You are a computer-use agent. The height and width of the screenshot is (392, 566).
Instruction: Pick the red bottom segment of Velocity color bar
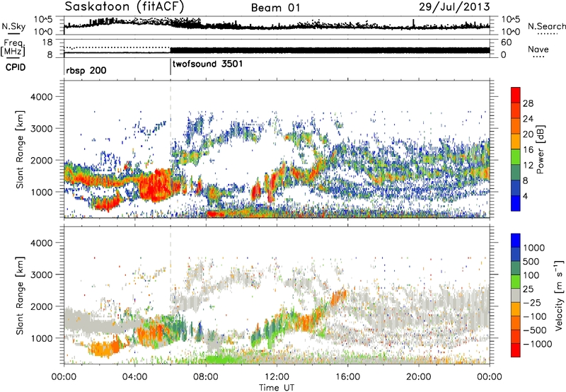coord(516,350)
